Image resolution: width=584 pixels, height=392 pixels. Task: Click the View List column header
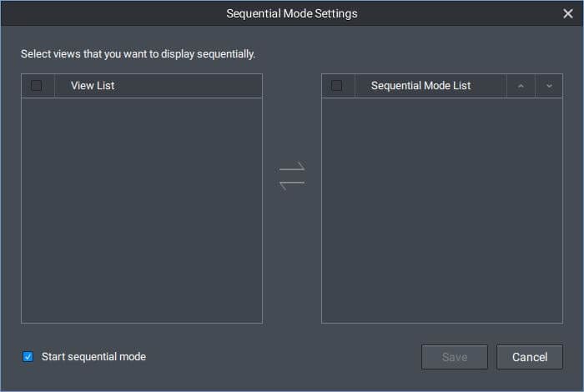click(93, 85)
